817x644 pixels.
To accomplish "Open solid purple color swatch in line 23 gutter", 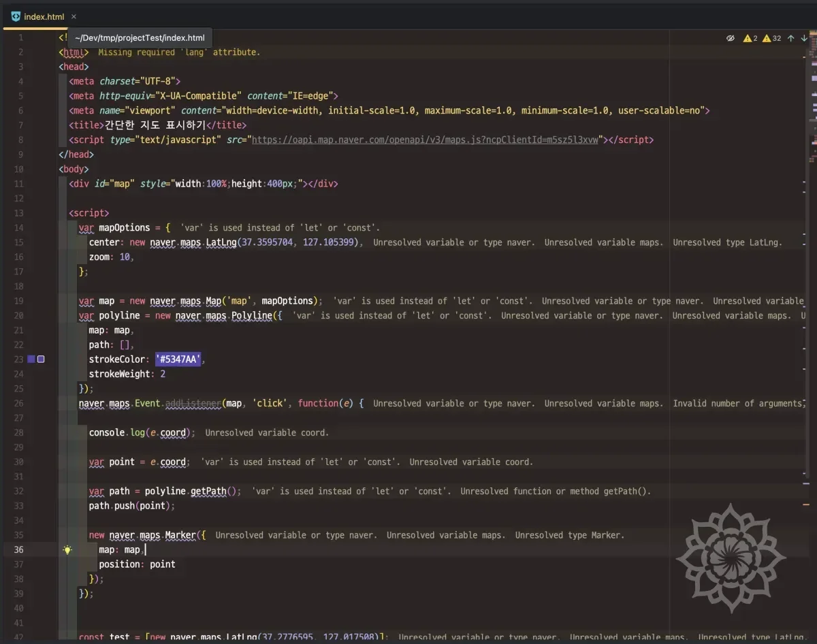I will [x=31, y=359].
